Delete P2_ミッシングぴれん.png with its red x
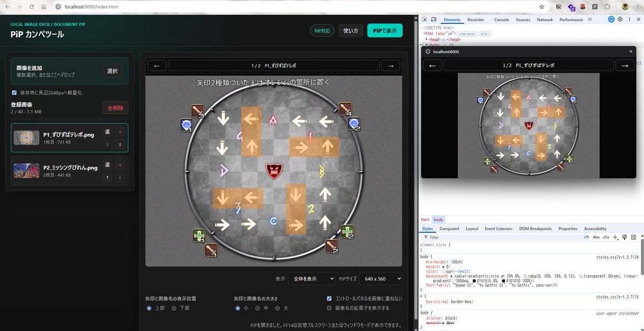The width and height of the screenshot is (644, 331). point(120,165)
